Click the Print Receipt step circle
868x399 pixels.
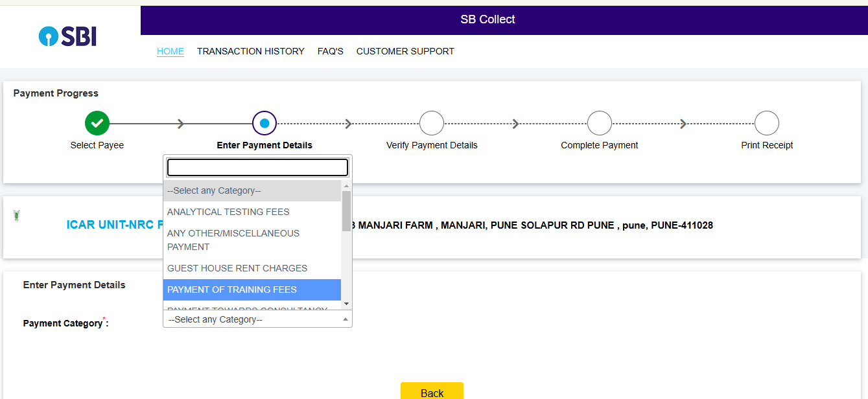tap(767, 123)
